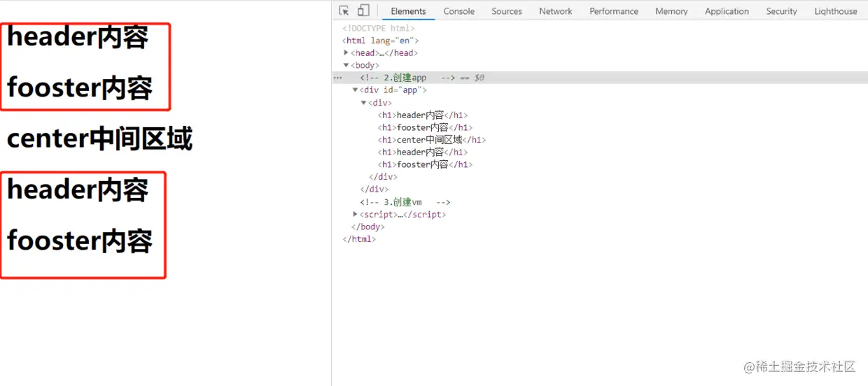The height and width of the screenshot is (386, 868).
Task: Select the '3.创建vm' comment node
Action: coord(405,202)
